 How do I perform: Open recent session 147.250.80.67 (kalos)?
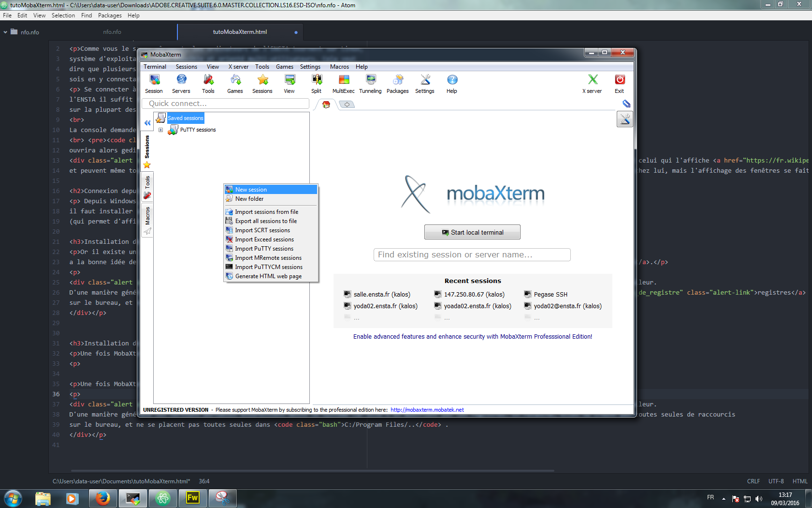pos(469,294)
